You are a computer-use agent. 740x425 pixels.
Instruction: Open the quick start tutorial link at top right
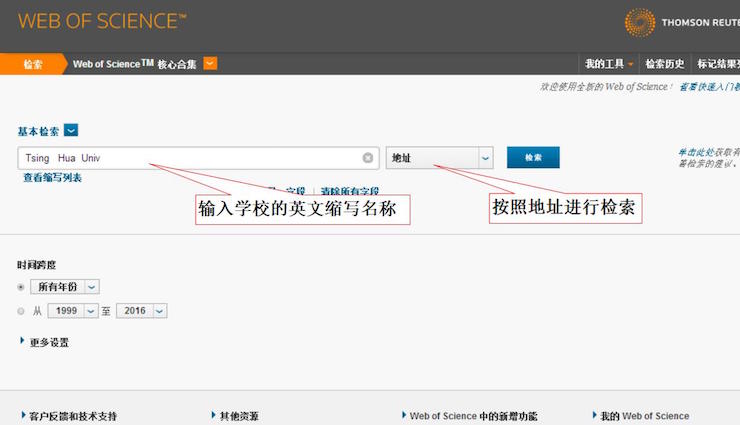[x=709, y=87]
